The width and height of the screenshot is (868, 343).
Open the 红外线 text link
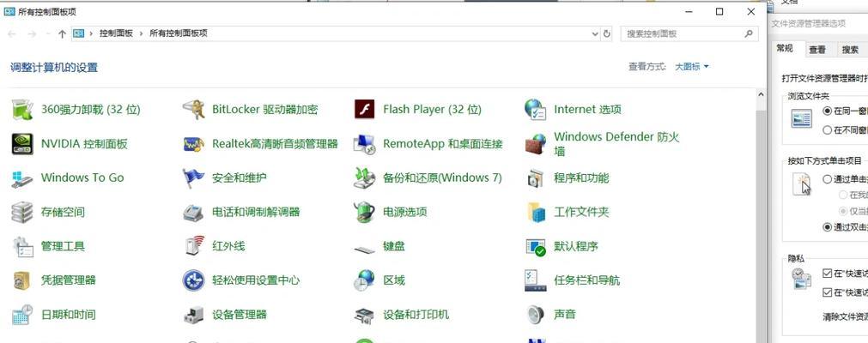coord(228,247)
